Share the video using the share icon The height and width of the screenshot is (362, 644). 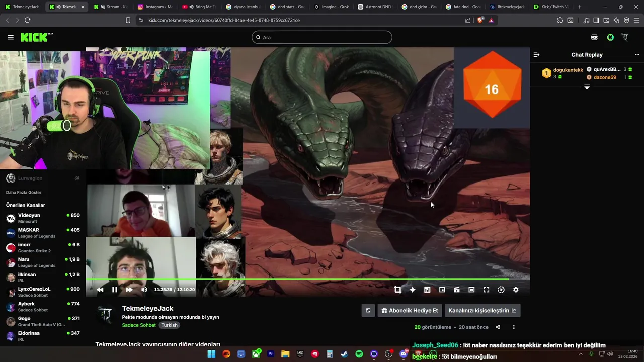coord(498,327)
